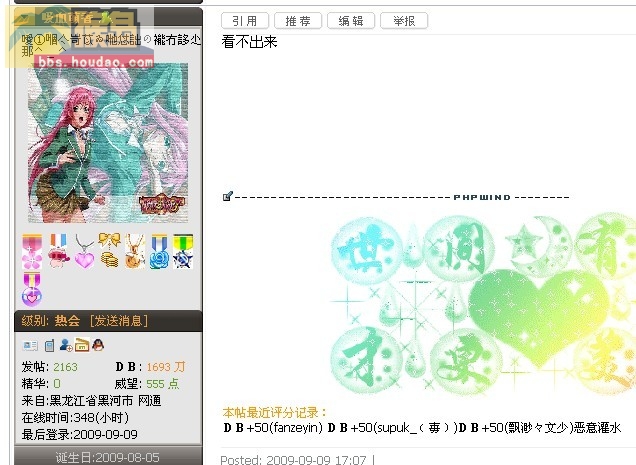This screenshot has height=465, width=636.
Task: Click the green heart signature image
Action: (483, 304)
